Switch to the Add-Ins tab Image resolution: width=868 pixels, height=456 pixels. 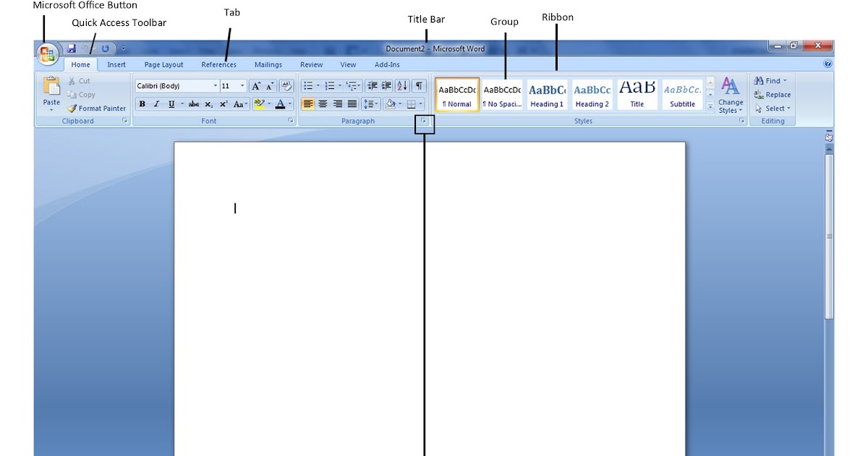pyautogui.click(x=387, y=64)
